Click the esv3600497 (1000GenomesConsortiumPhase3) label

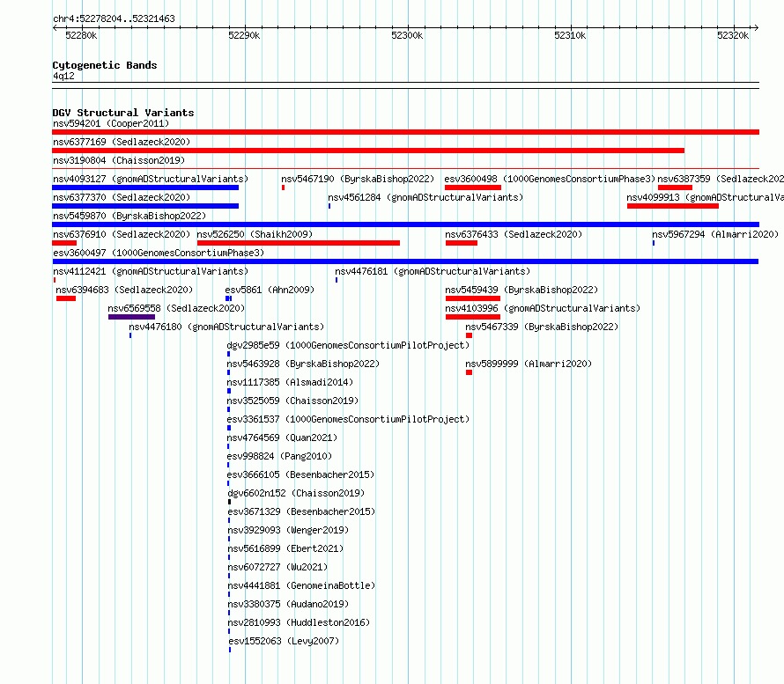159,253
